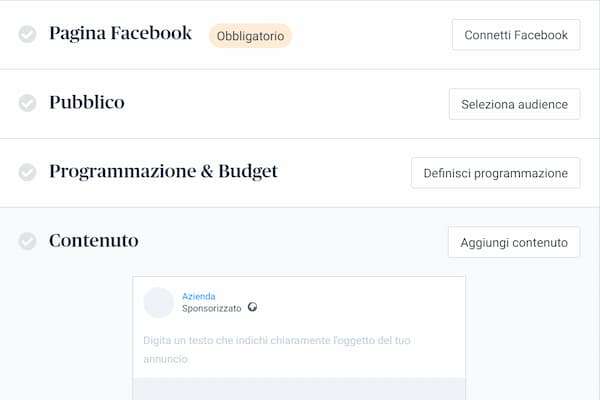Expand the Programmazione & Budget heading
The height and width of the screenshot is (400, 600).
[163, 171]
